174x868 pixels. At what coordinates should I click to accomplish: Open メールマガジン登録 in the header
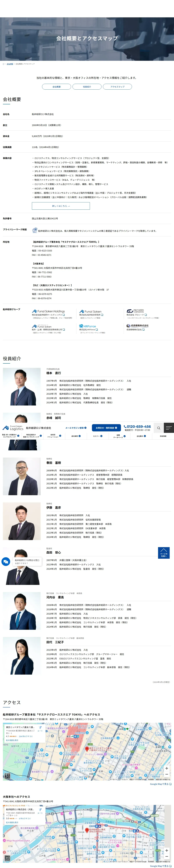pyautogui.click(x=76, y=428)
